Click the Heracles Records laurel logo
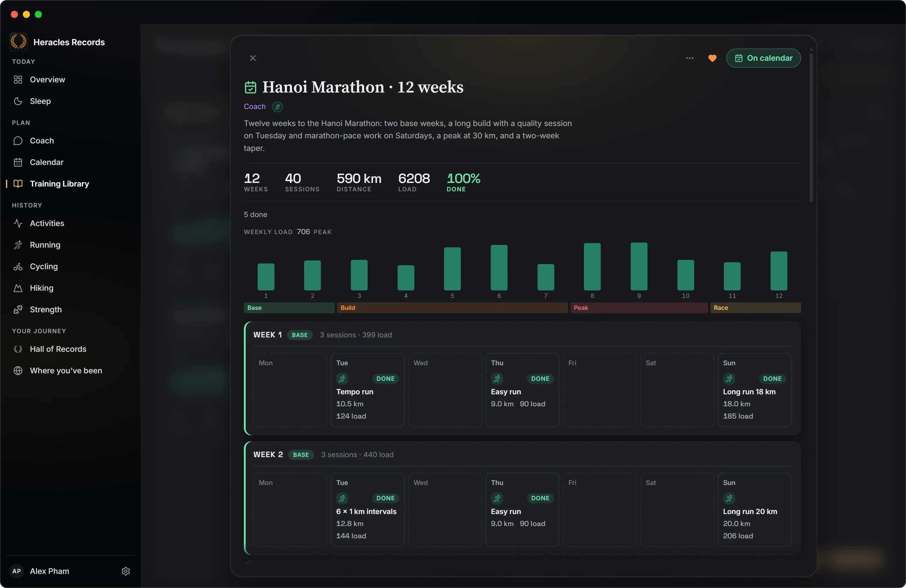 [x=18, y=42]
